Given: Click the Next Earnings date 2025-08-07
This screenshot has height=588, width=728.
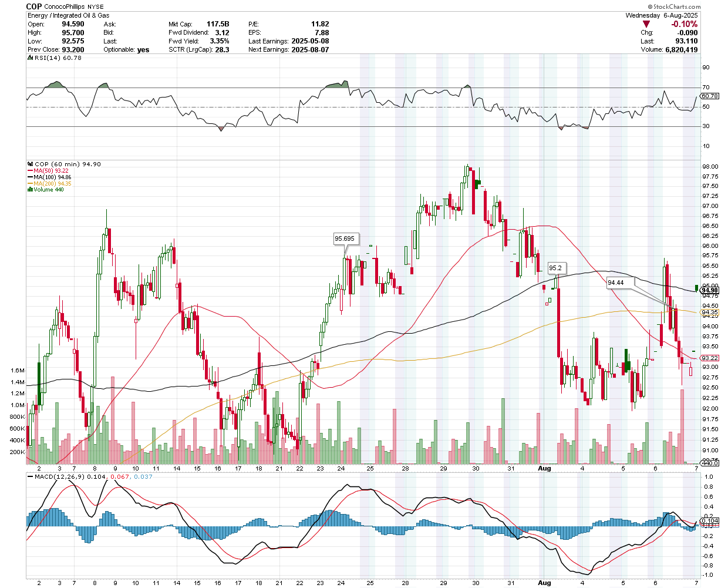Looking at the screenshot, I should (x=309, y=50).
